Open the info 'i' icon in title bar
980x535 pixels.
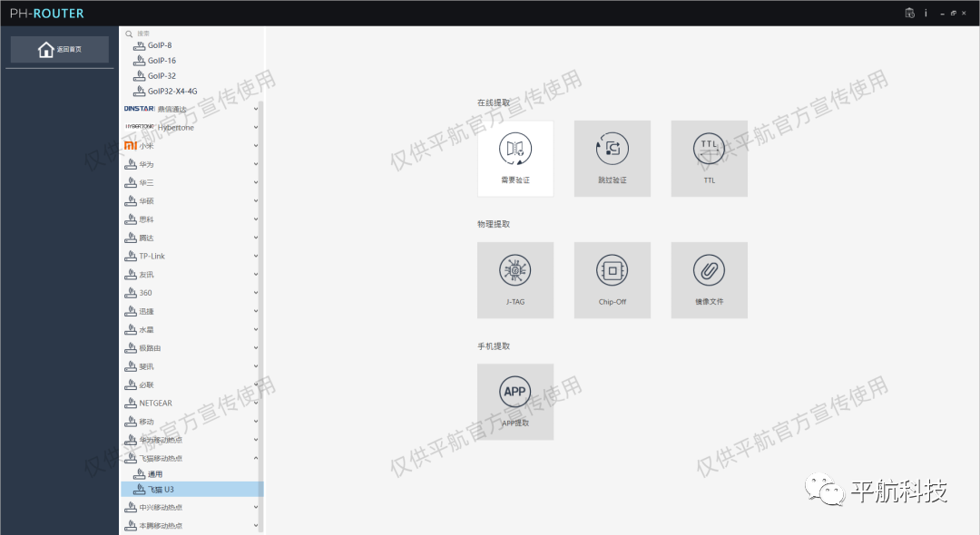coord(926,13)
